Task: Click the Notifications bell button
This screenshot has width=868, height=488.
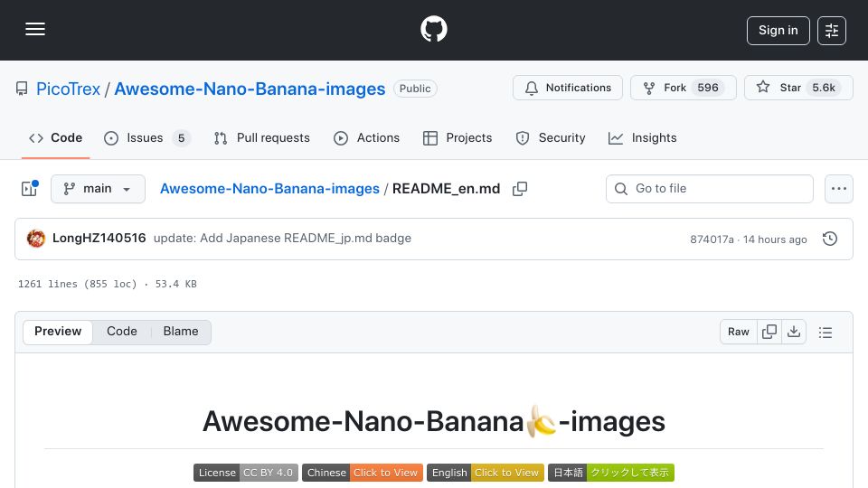Action: pyautogui.click(x=568, y=88)
